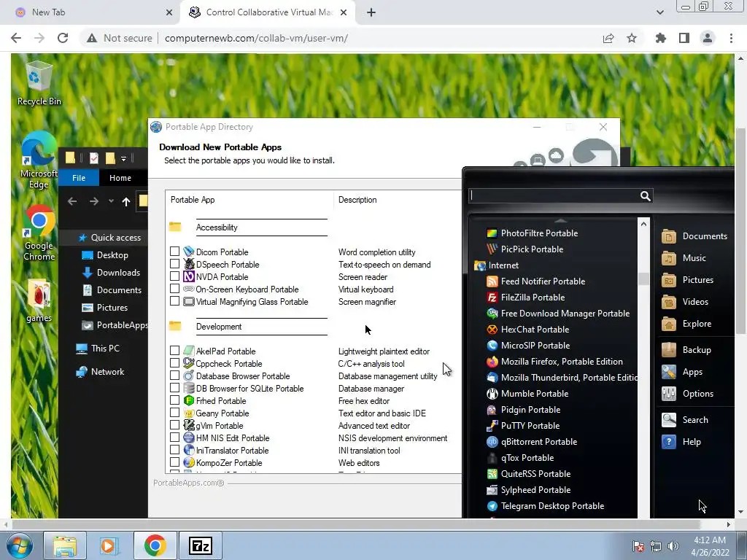The width and height of the screenshot is (747, 560).
Task: Open the Home ribbon tab in File Explorer
Action: click(120, 178)
